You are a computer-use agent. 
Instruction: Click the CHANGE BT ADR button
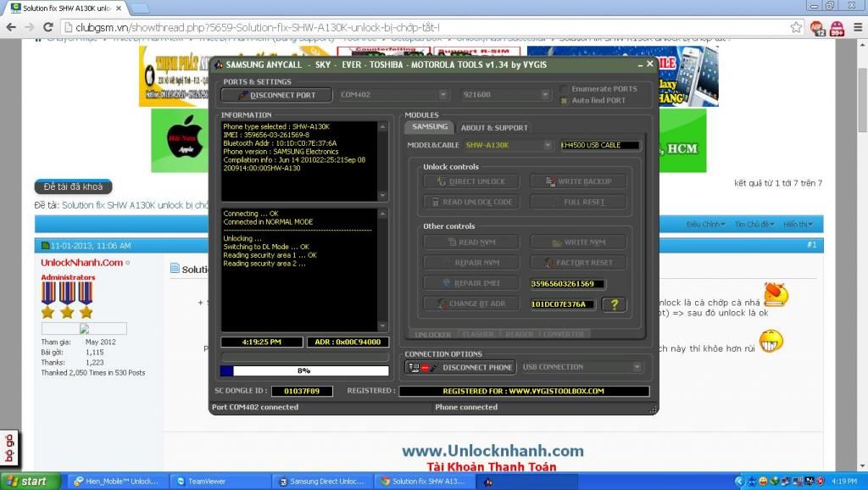click(x=471, y=303)
